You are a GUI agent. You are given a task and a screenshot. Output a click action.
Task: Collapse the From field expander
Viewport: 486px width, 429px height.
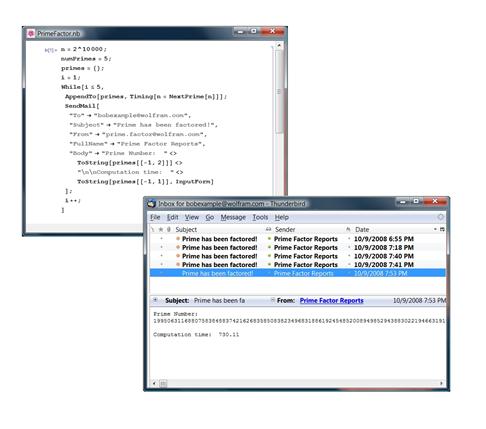click(x=273, y=300)
